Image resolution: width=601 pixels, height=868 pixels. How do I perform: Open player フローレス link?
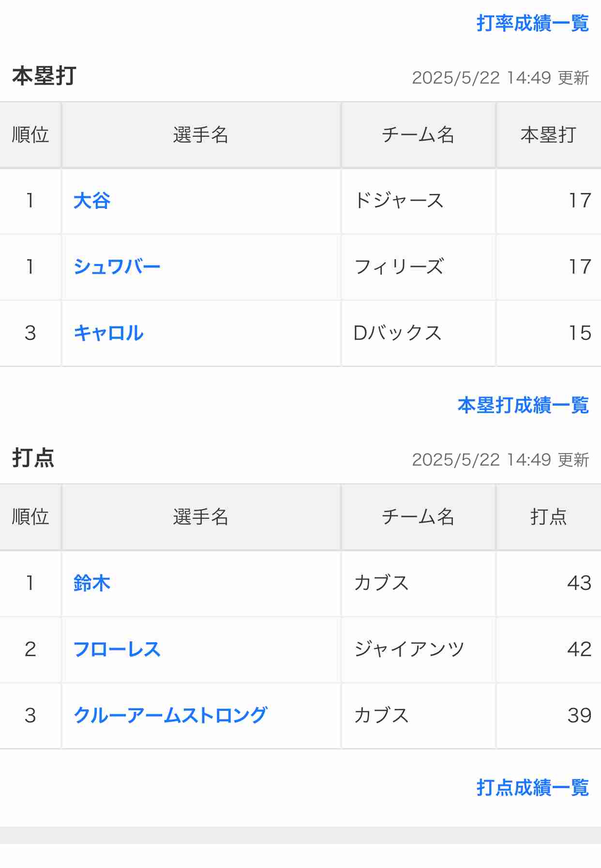(117, 649)
